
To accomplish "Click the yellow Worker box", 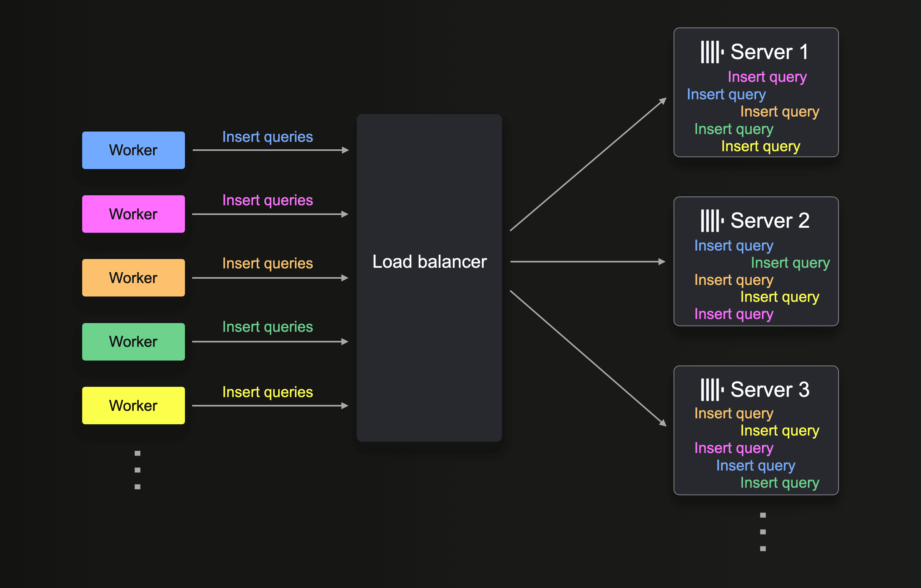I will coord(133,406).
